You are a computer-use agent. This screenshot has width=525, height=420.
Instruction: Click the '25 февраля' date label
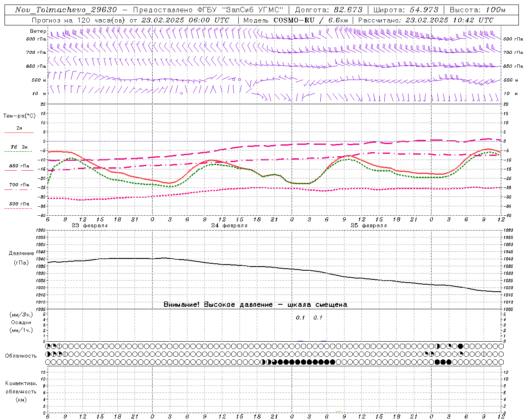(368, 226)
